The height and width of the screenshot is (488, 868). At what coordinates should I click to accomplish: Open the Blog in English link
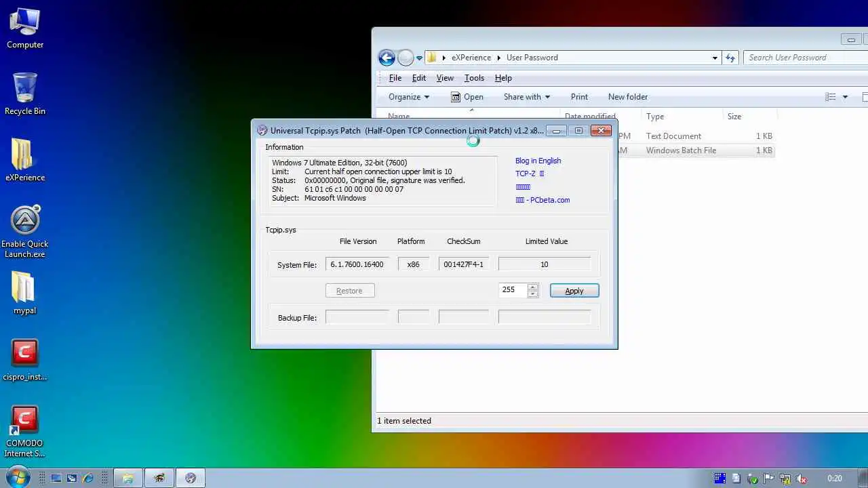click(538, 161)
